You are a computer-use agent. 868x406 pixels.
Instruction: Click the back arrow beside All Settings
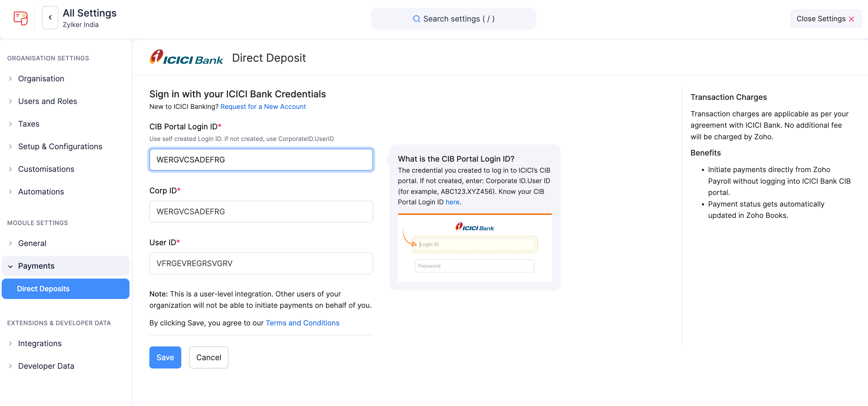click(x=50, y=18)
